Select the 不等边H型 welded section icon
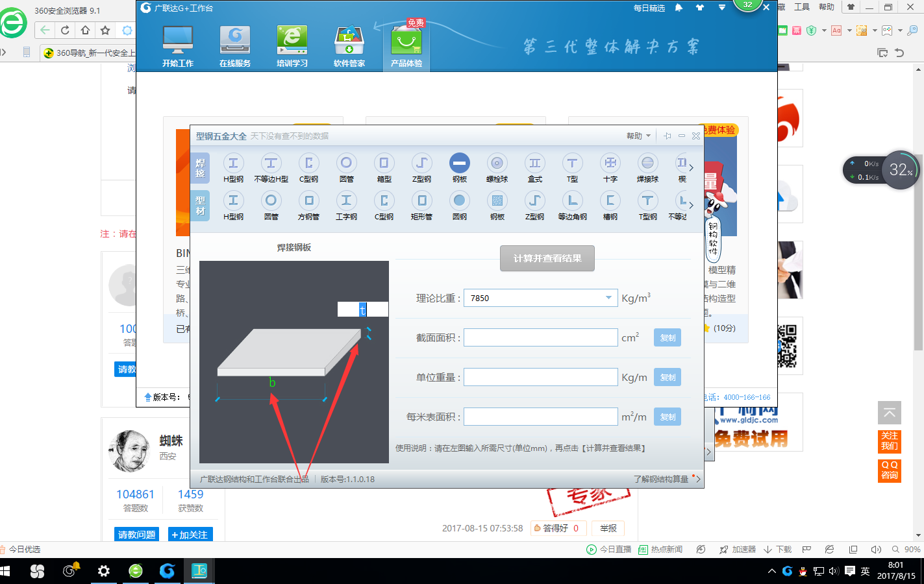Image resolution: width=924 pixels, height=584 pixels. [x=271, y=168]
